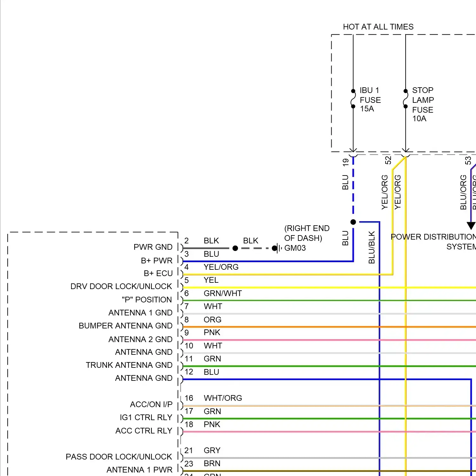Select the IG1 CTRL RLY label
The width and height of the screenshot is (476, 476).
146,418
